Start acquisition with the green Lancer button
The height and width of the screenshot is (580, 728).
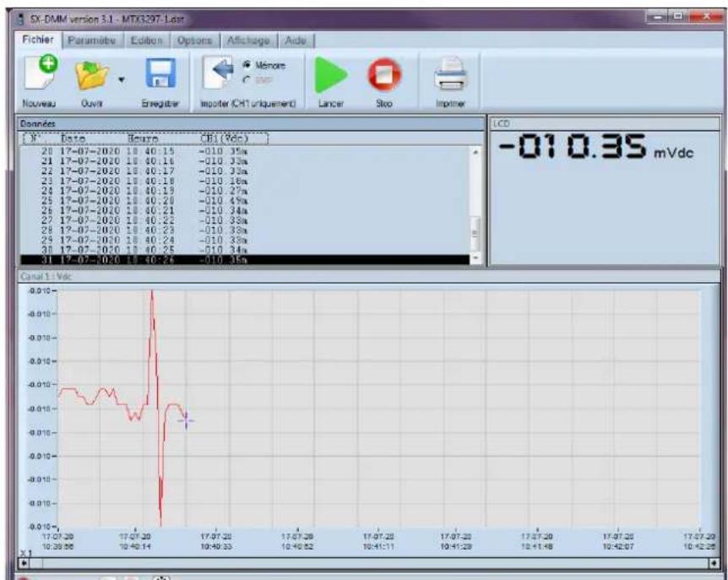pos(330,74)
